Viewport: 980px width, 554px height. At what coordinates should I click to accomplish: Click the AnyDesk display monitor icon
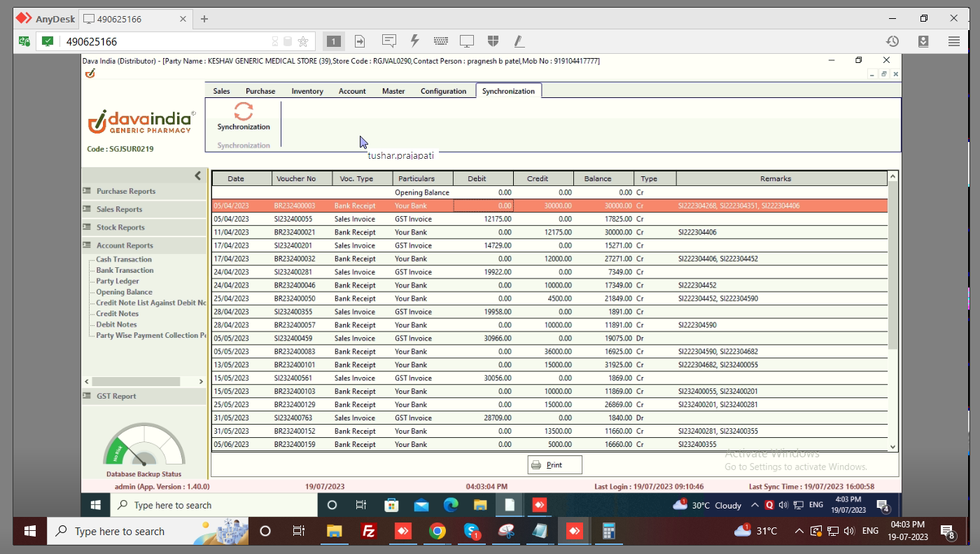point(467,41)
